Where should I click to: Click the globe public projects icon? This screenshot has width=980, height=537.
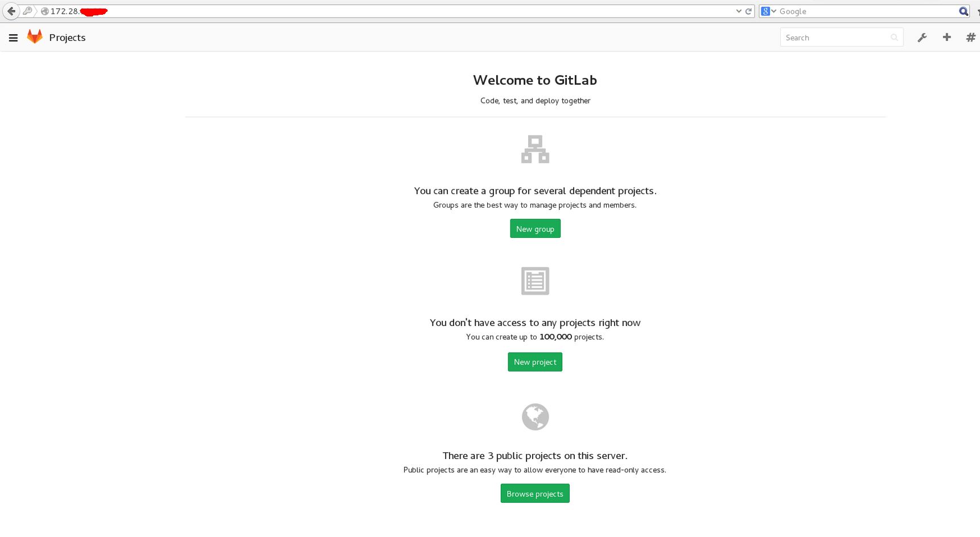tap(535, 417)
